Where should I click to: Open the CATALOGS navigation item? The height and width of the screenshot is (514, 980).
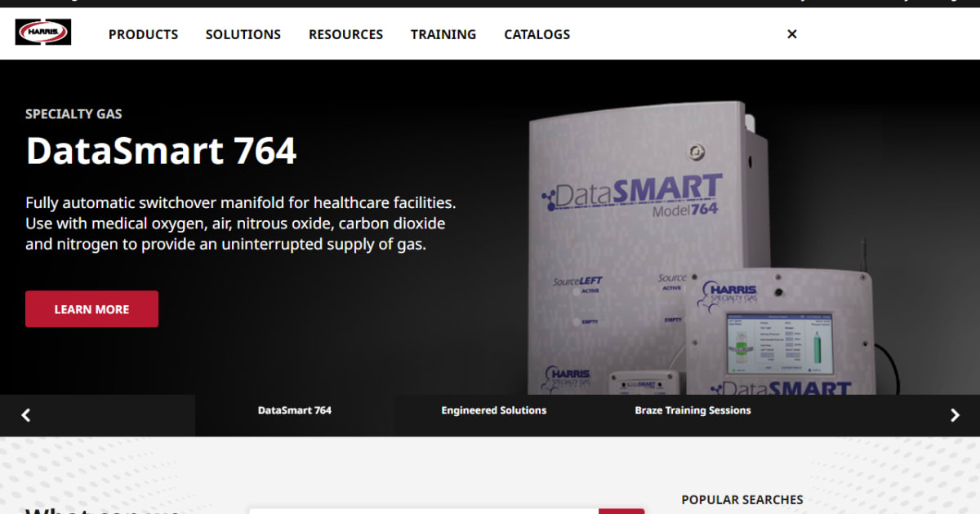coord(537,34)
